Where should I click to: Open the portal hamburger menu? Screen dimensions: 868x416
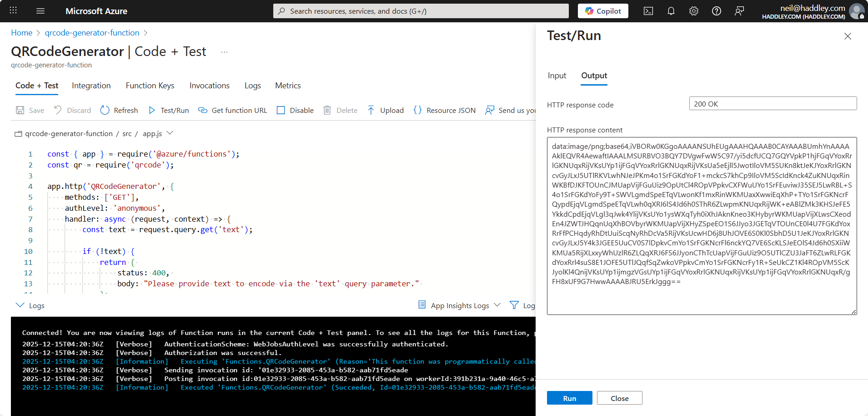40,11
